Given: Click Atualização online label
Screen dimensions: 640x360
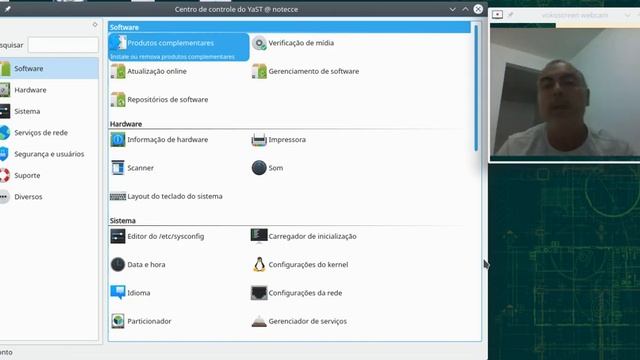Looking at the screenshot, I should tap(157, 71).
